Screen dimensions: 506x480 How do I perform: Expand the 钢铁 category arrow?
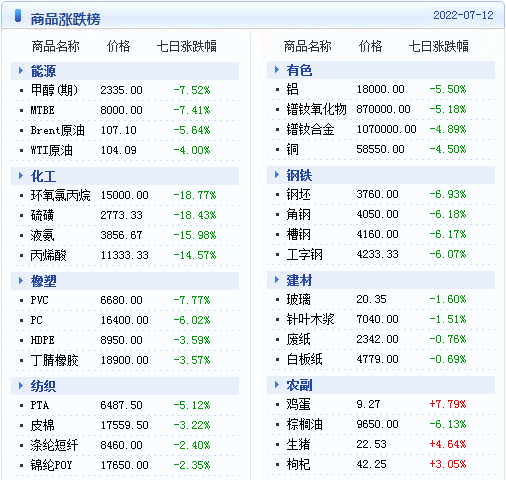coord(277,175)
